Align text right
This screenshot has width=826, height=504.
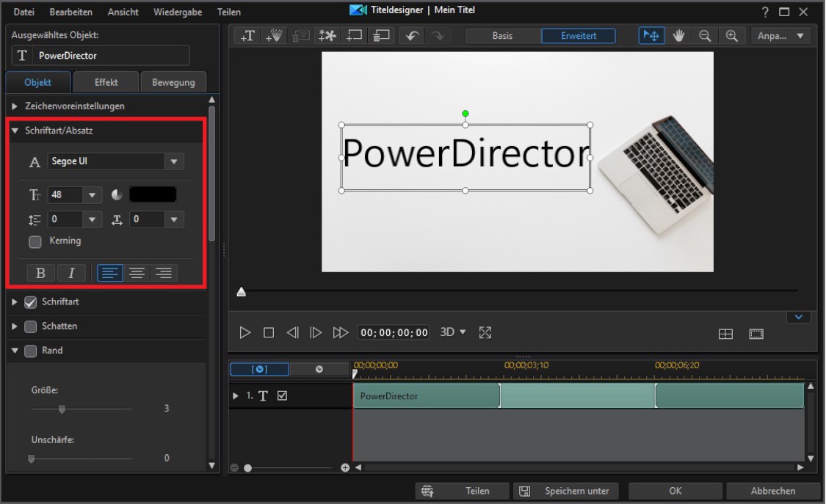tap(164, 273)
